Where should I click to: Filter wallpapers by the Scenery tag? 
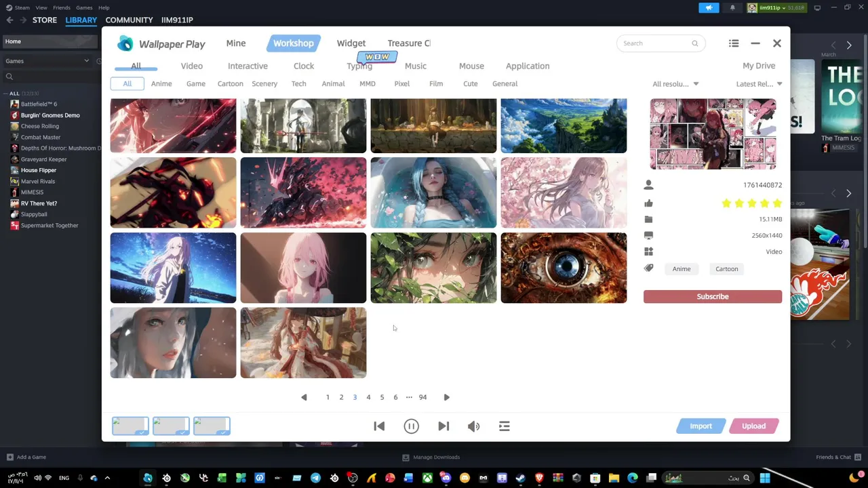(264, 83)
